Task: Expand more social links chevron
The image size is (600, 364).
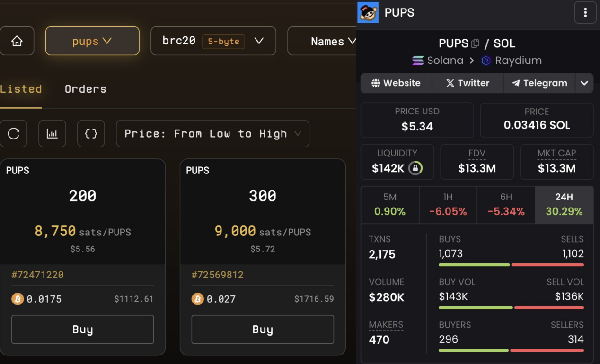Action: [x=584, y=83]
